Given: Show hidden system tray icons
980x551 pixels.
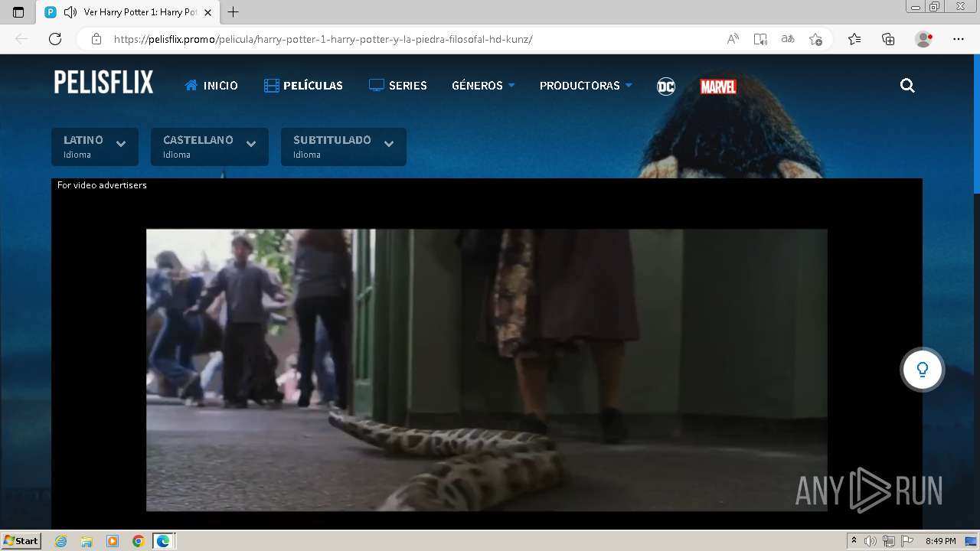Looking at the screenshot, I should (854, 541).
